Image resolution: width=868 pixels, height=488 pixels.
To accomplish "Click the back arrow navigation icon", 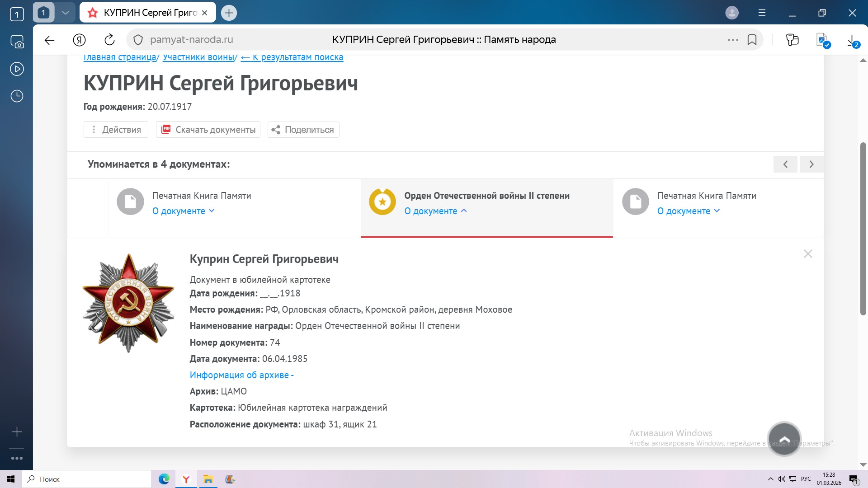I will 49,40.
